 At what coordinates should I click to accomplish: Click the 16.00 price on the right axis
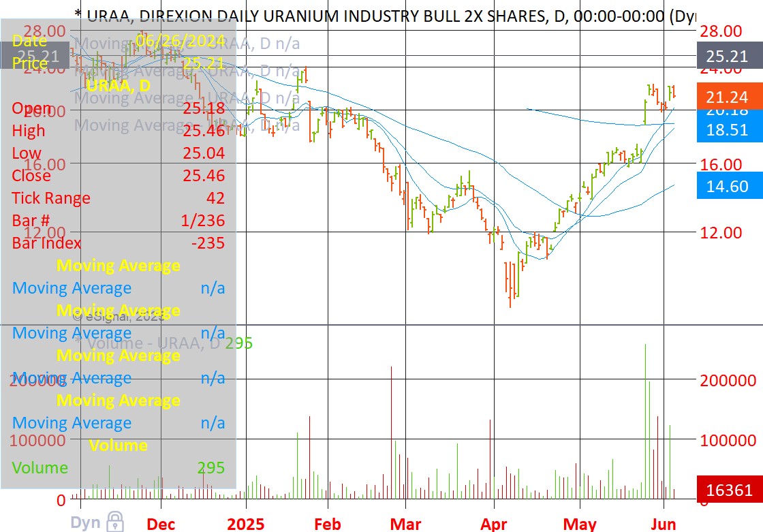pos(721,164)
